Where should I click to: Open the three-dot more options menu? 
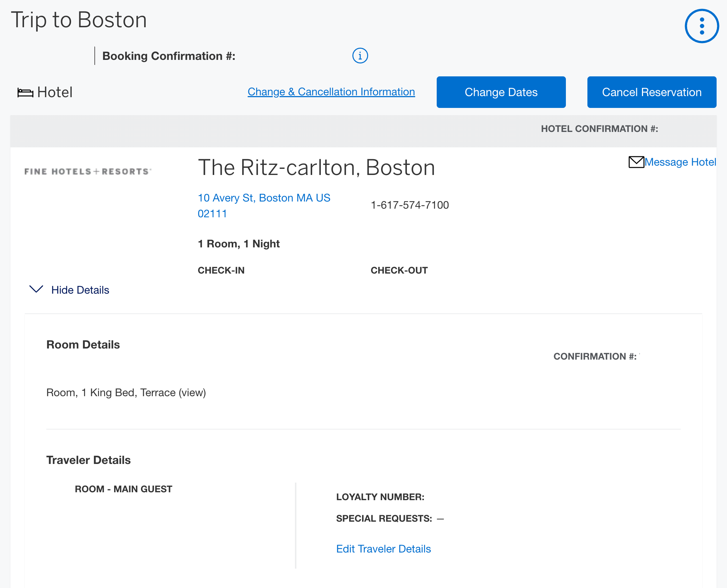pyautogui.click(x=702, y=26)
